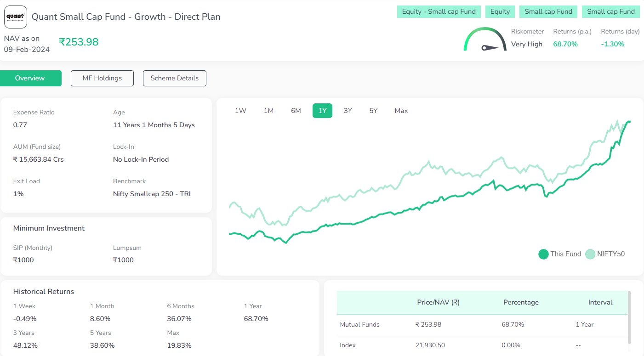Select 1M chart range
This screenshot has height=356, width=644.
(x=269, y=111)
